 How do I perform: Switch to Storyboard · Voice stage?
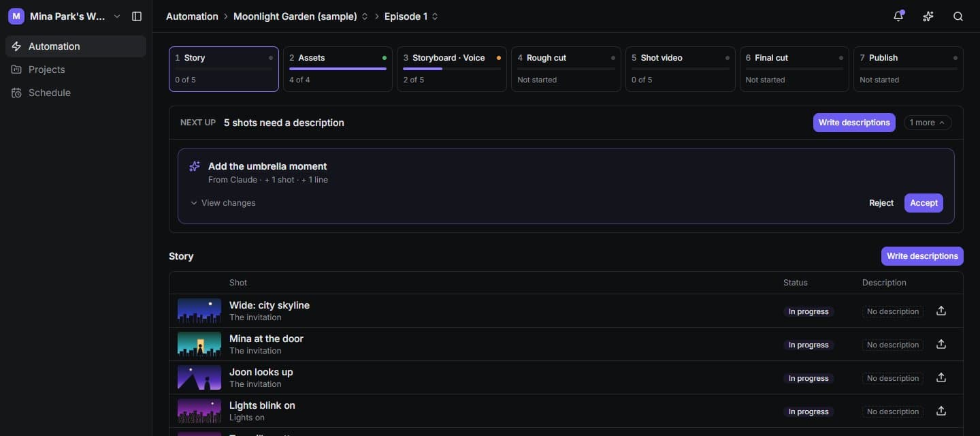pos(452,69)
